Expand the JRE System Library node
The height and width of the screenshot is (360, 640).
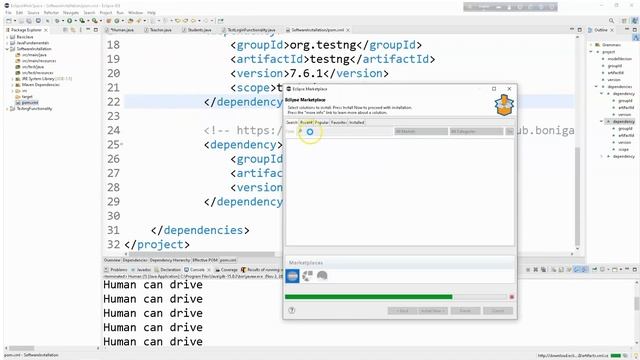13,78
